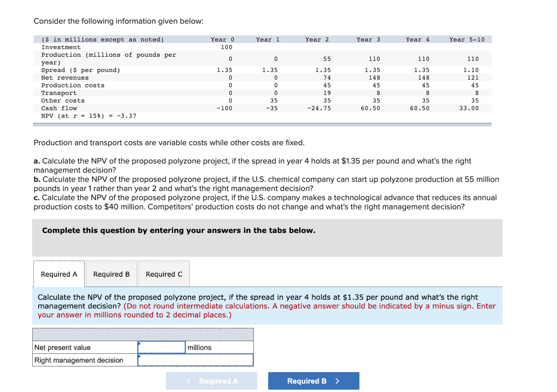This screenshot has width=557, height=392.
Task: Open the Required C tab
Action: click(x=164, y=274)
